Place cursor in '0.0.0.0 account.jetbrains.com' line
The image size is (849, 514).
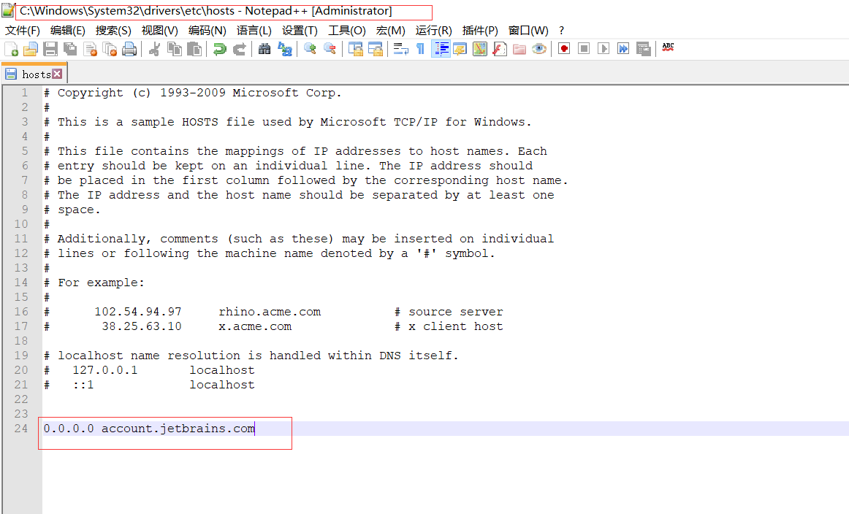coord(149,428)
